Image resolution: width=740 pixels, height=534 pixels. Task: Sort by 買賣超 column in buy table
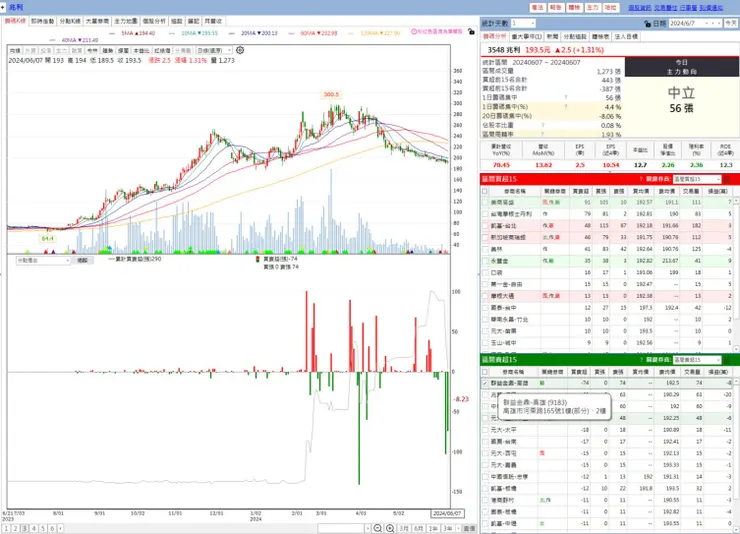pos(580,191)
